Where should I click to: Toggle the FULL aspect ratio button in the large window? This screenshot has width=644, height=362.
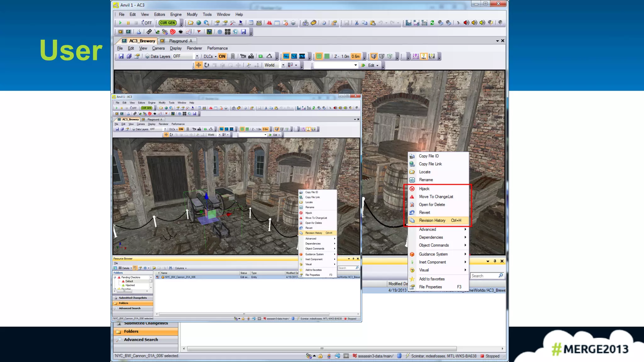(286, 56)
